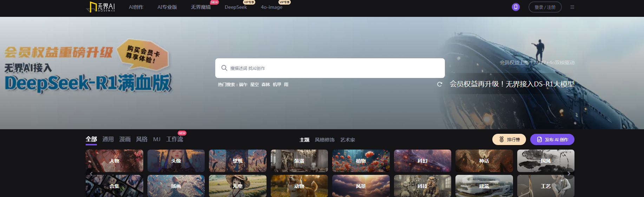644x197 pixels.
Task: Focus the AI创作 search input field
Action: point(334,68)
